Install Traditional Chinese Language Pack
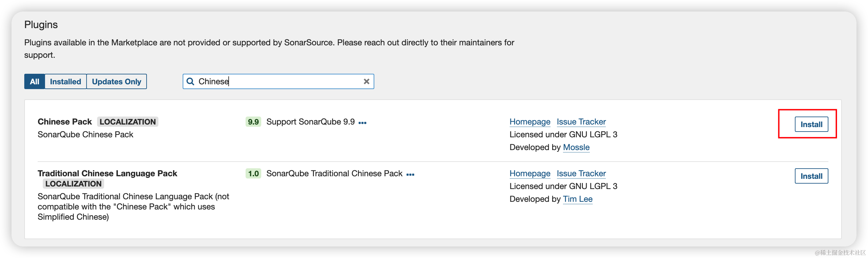This screenshot has width=868, height=258. (811, 176)
